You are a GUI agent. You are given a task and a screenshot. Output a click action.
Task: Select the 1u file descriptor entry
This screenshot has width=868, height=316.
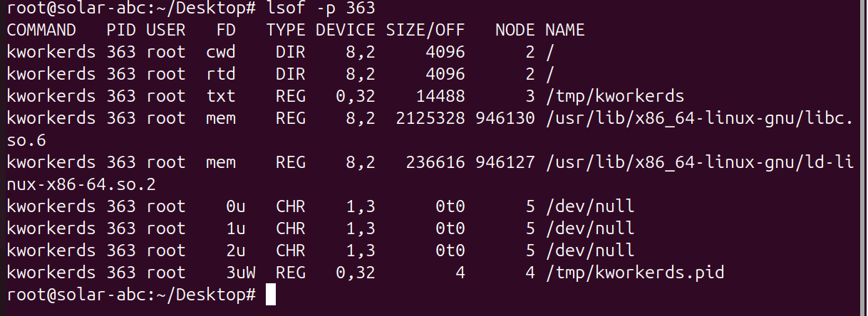(x=236, y=229)
